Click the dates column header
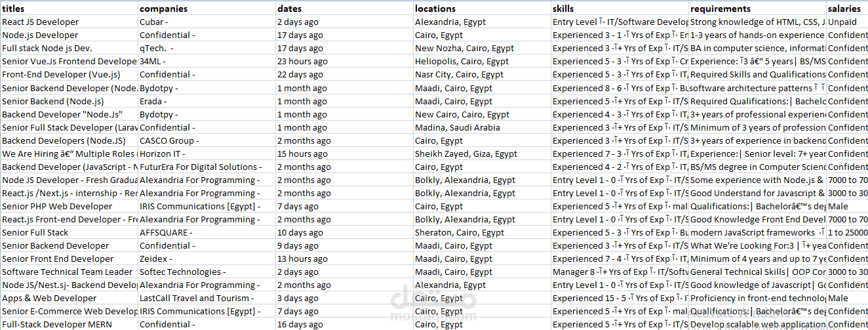868x330 pixels. pyautogui.click(x=344, y=9)
